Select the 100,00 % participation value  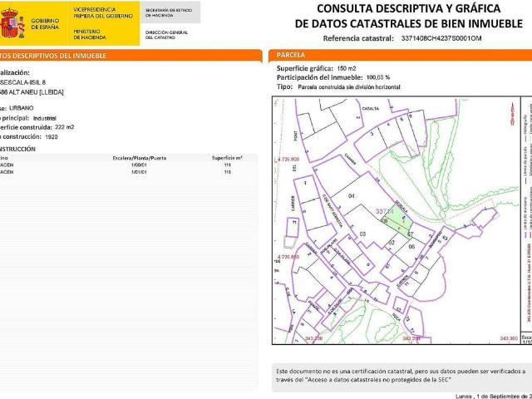[x=378, y=77]
